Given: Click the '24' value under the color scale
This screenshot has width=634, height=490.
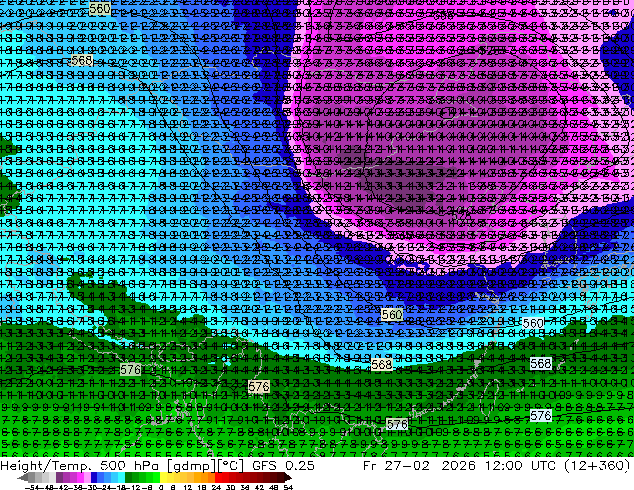Looking at the screenshot, I should [217, 487].
